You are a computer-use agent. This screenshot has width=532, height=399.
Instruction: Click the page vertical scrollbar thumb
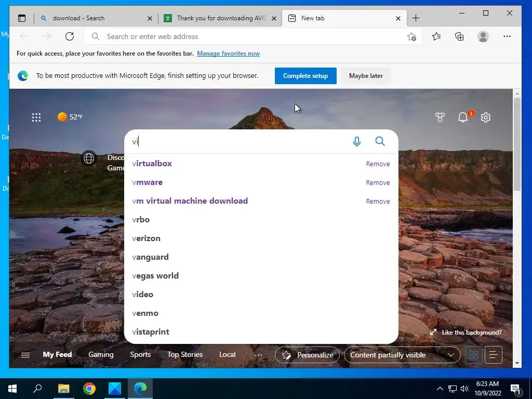point(517,144)
